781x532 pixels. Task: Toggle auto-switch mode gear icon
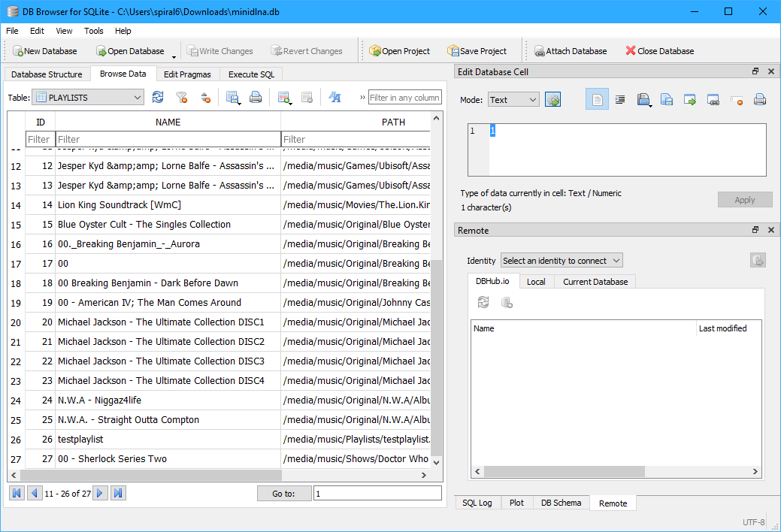(553, 100)
